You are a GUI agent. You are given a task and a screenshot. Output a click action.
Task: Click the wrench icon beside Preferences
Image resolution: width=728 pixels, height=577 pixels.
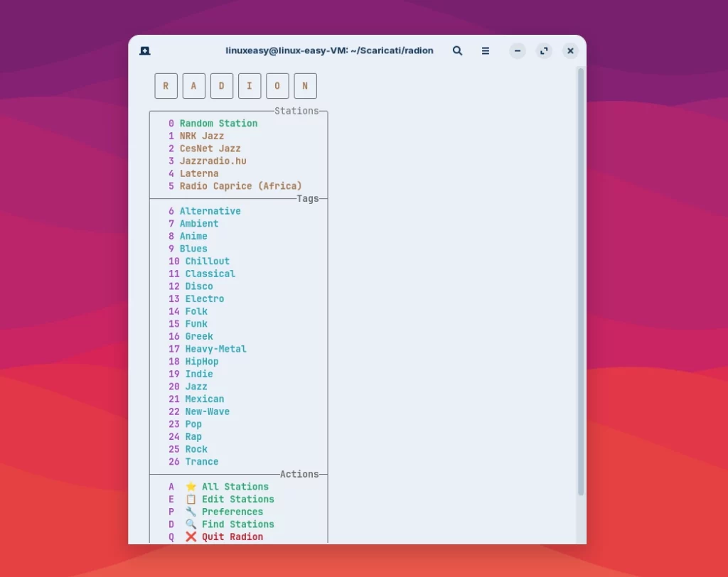191,512
